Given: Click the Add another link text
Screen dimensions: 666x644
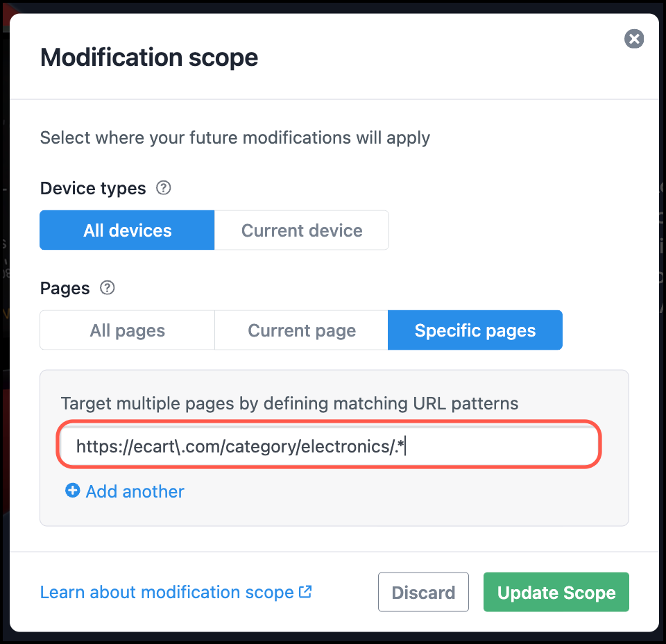Looking at the screenshot, I should click(135, 491).
